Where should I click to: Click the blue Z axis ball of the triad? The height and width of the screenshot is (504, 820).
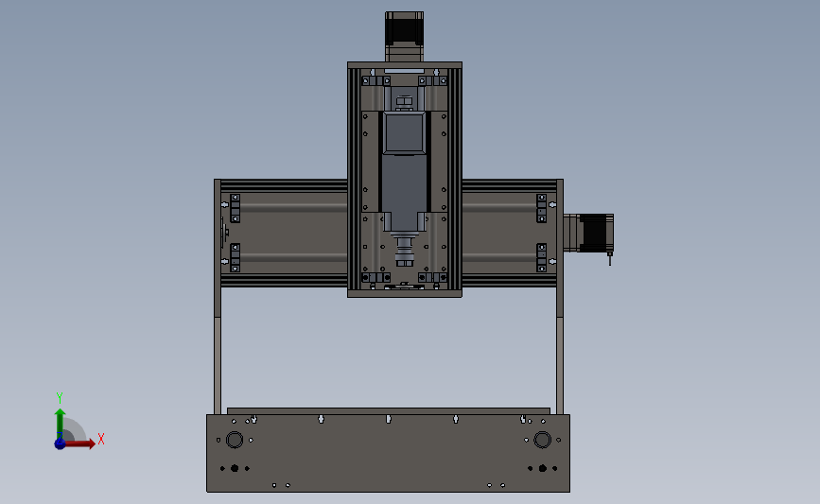(60, 443)
